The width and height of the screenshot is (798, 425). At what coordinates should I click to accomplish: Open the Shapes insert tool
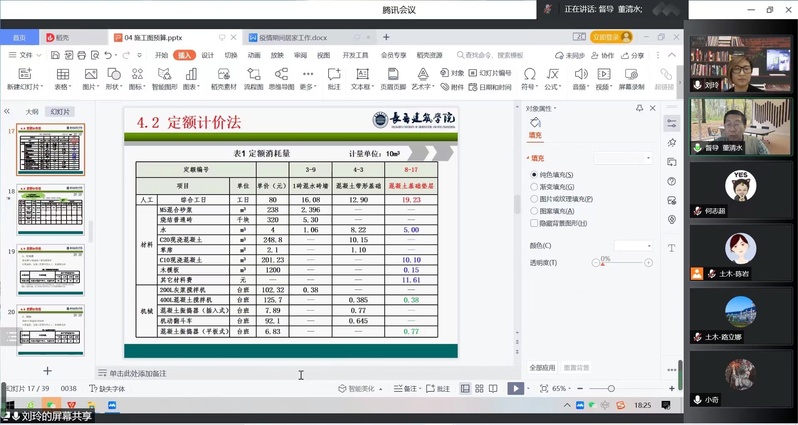coord(114,78)
